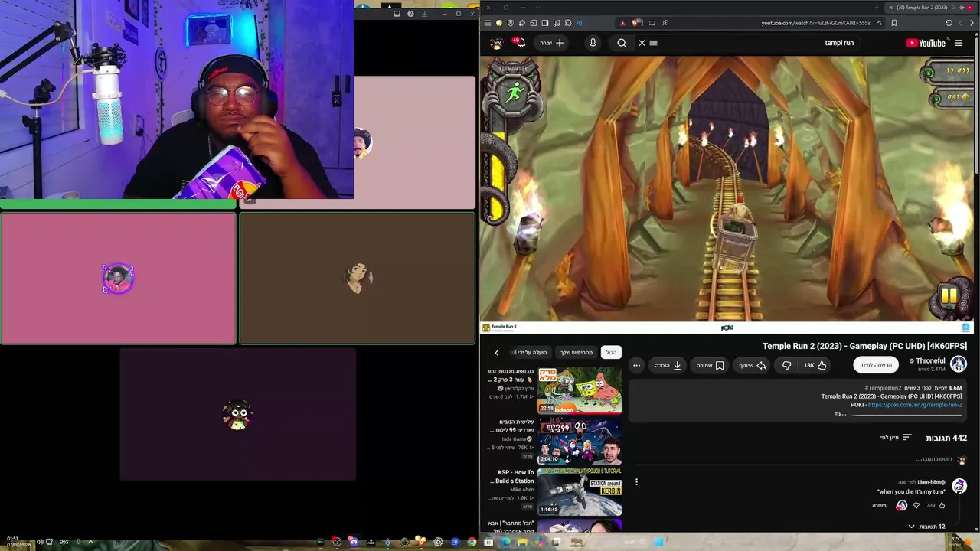Reload the page in the browser toolbar
The width and height of the screenshot is (980, 551).
click(x=949, y=23)
